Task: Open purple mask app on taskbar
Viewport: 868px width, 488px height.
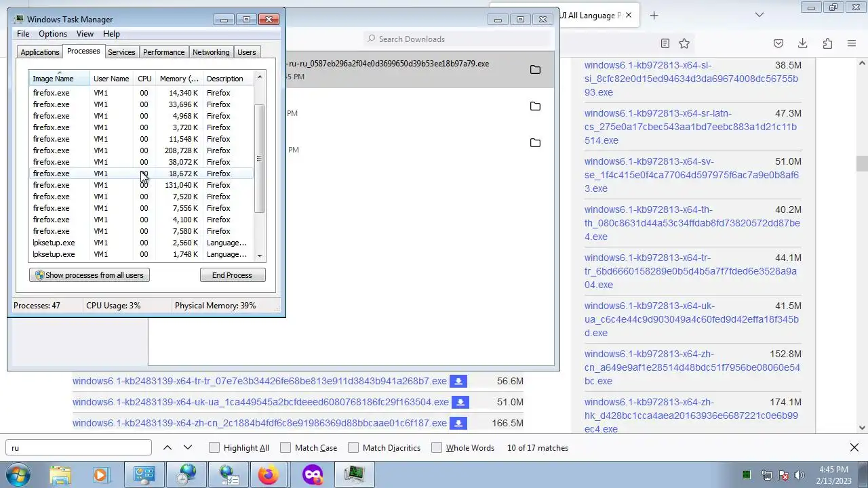Action: click(x=313, y=474)
